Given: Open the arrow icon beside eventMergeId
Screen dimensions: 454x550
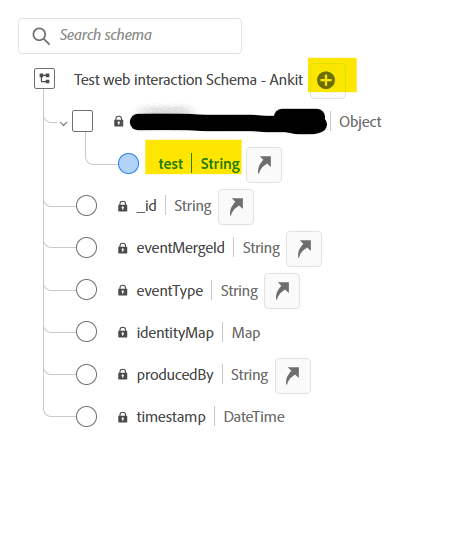Looking at the screenshot, I should 304,249.
